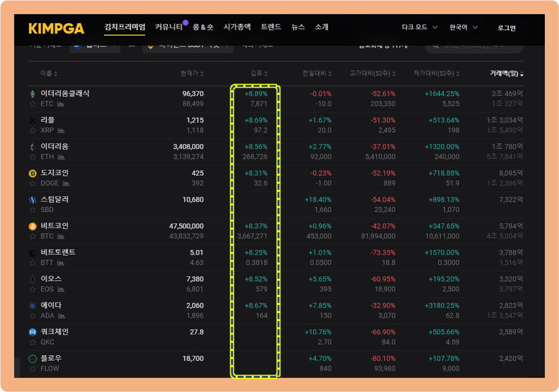
Task: Open the 도지코인 coin name
Action: [55, 173]
